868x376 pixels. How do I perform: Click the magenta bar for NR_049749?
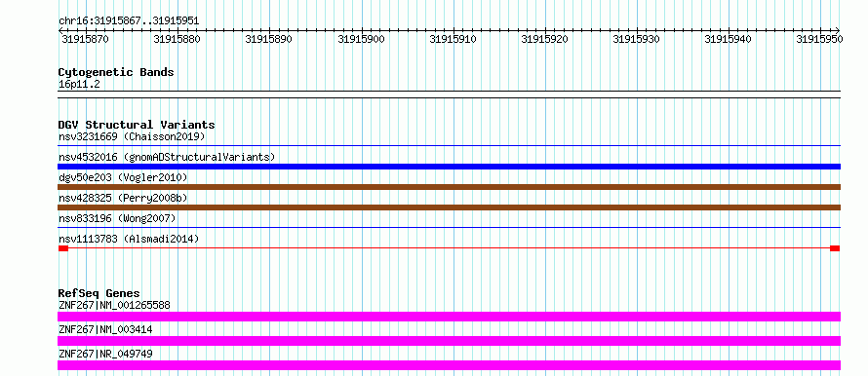pyautogui.click(x=449, y=365)
